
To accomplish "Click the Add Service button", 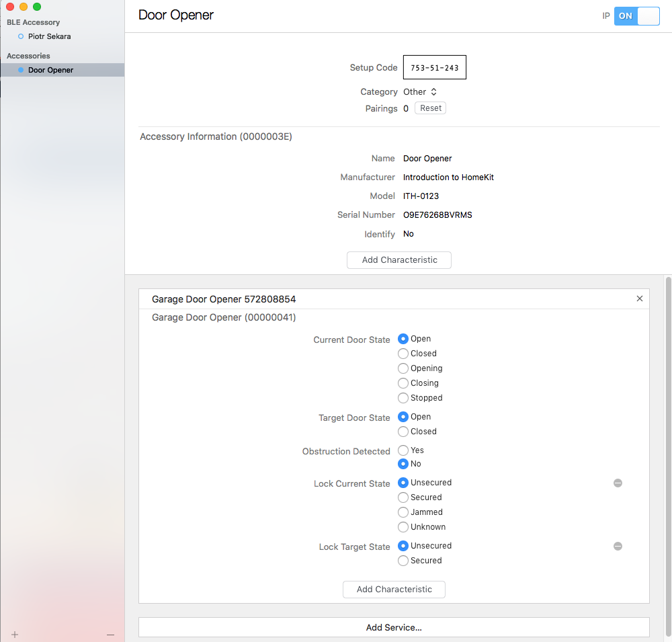I will click(x=394, y=627).
